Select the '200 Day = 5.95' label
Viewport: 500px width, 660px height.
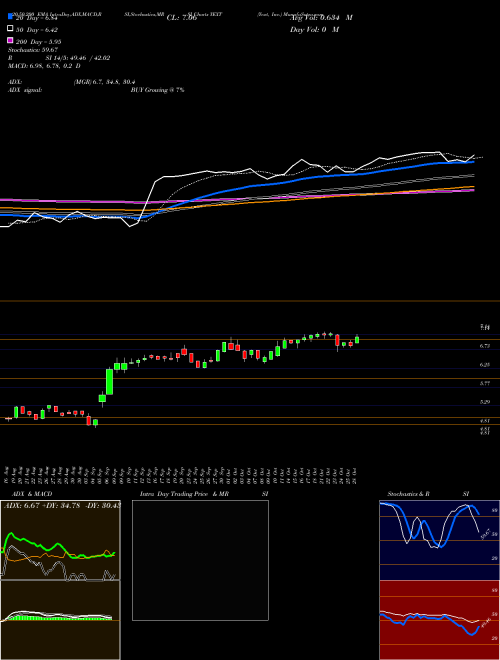click(x=38, y=42)
